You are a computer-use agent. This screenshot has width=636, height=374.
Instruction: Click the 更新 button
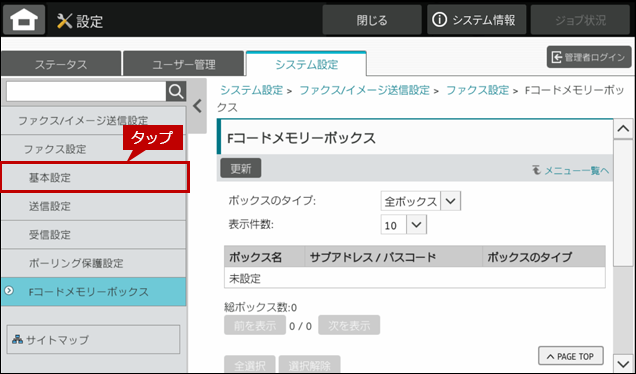pos(241,168)
